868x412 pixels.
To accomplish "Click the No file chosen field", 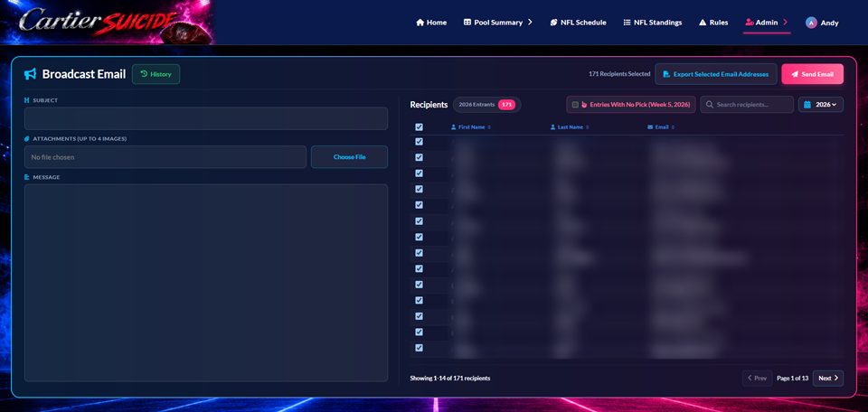I will point(165,157).
